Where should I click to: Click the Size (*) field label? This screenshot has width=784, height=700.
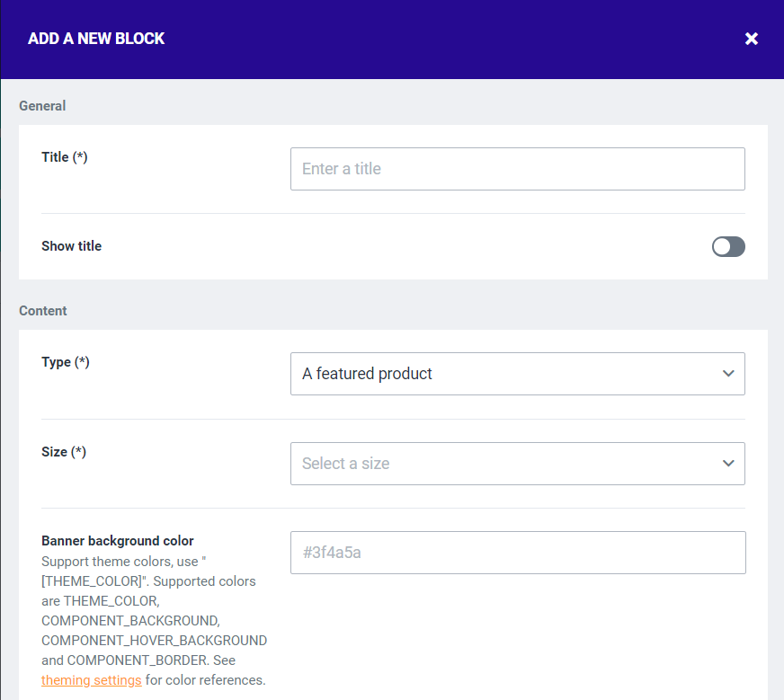coord(64,452)
